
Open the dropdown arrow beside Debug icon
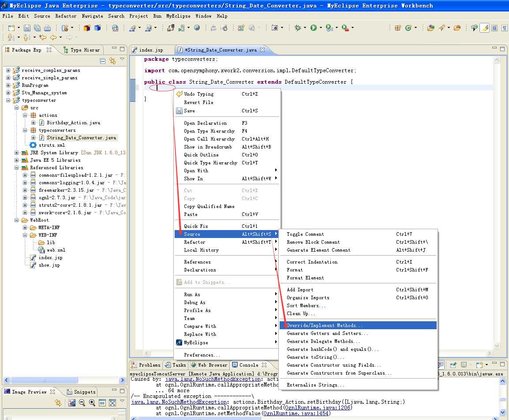click(x=305, y=28)
